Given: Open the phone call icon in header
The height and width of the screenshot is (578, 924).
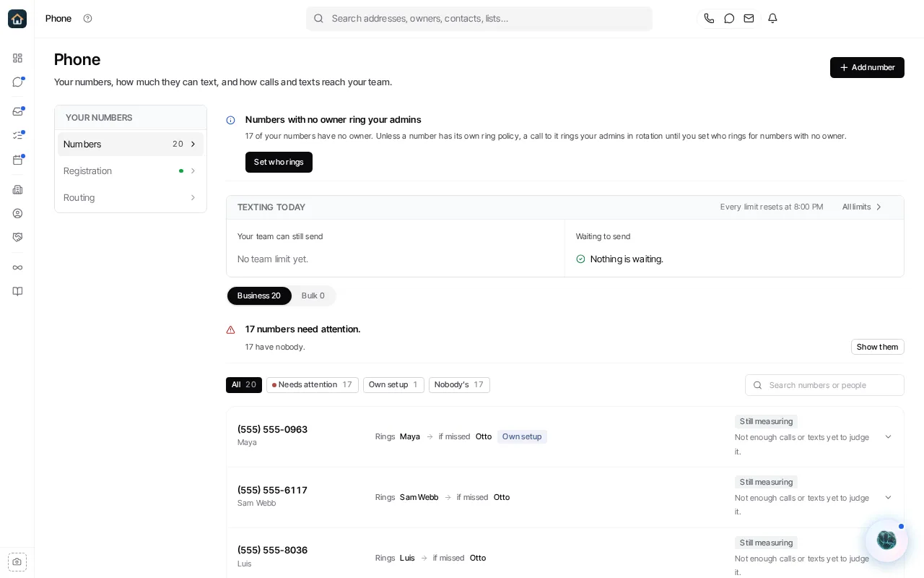Looking at the screenshot, I should coord(709,19).
